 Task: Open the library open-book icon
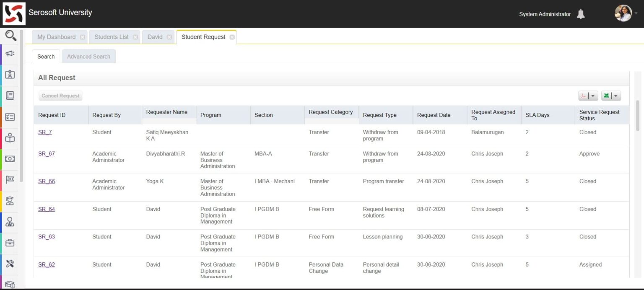10,138
